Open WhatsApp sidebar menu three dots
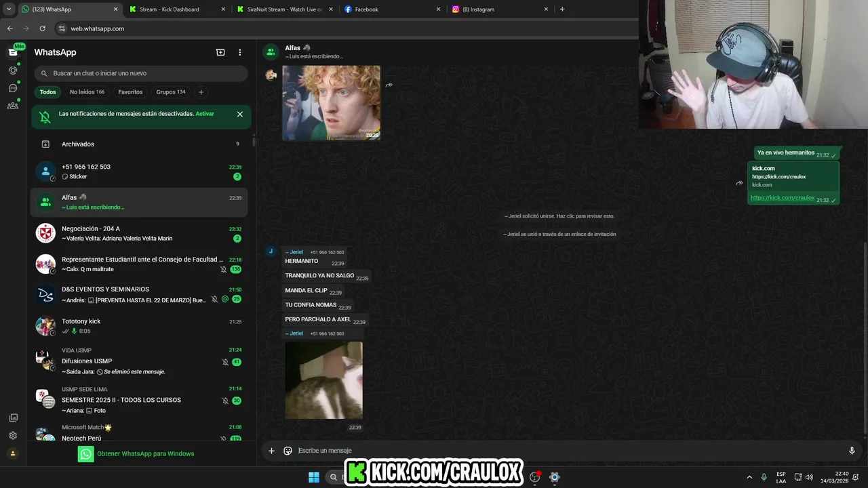 click(x=239, y=52)
